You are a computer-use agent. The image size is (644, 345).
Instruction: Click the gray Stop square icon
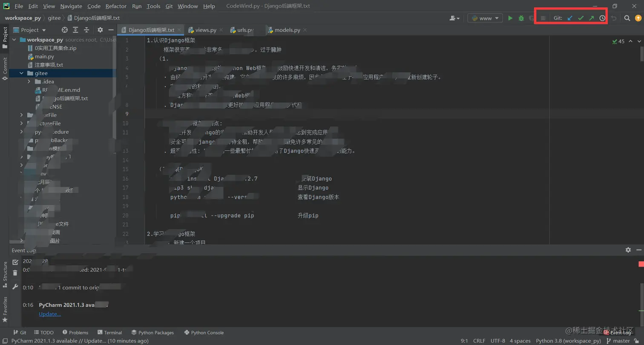543,18
